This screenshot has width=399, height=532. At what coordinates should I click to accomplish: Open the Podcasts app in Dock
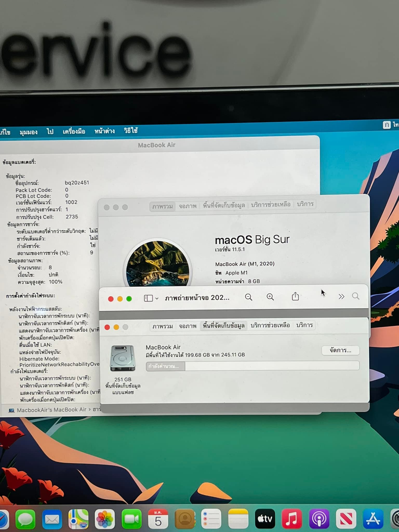(x=319, y=519)
